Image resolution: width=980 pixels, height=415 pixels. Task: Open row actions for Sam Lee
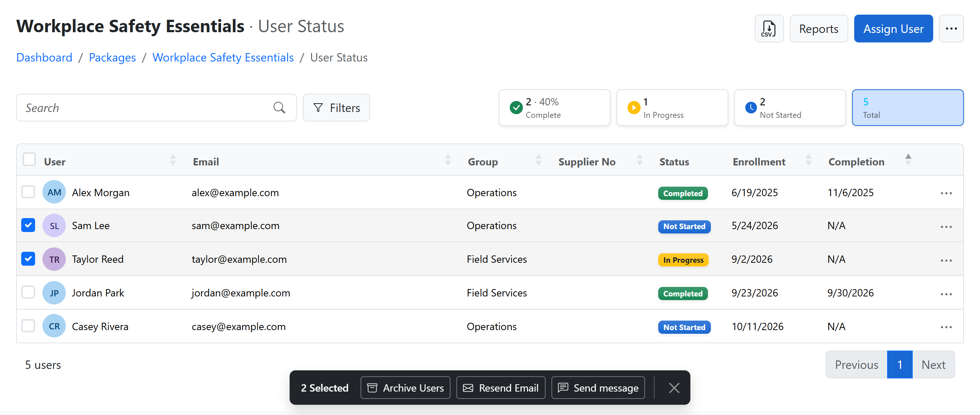[946, 227]
